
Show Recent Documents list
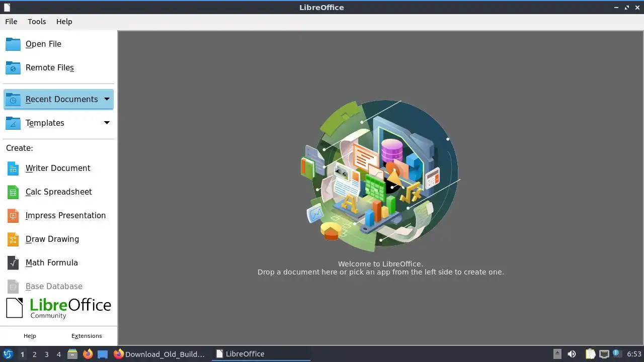coord(58,99)
